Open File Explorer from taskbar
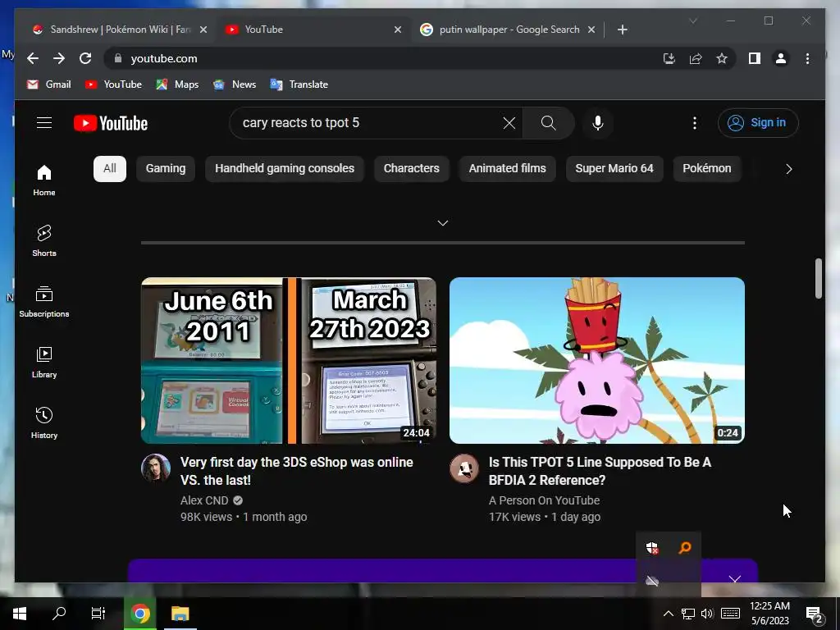Screen dimensions: 840x630 (x=180, y=614)
